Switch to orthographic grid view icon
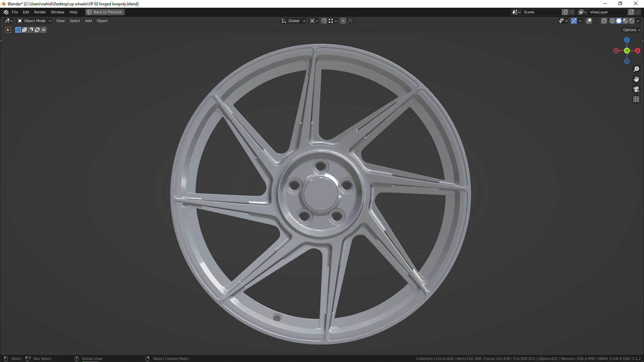Image resolution: width=644 pixels, height=362 pixels. (636, 99)
